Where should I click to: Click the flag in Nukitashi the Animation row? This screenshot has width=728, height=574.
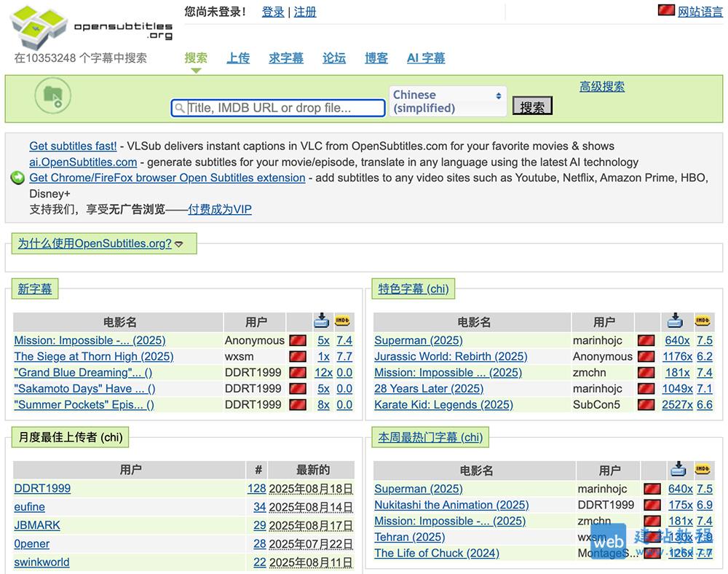[652, 505]
